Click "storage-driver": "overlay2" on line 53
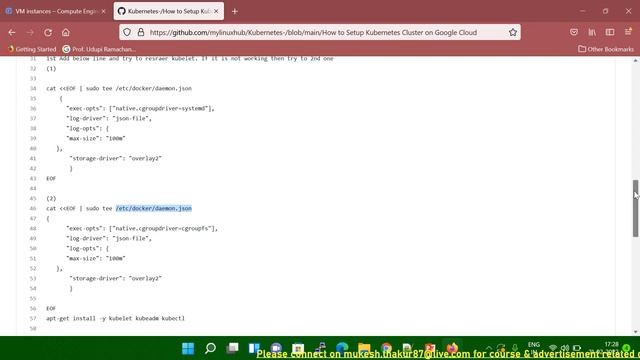The height and width of the screenshot is (360, 640). [116, 278]
